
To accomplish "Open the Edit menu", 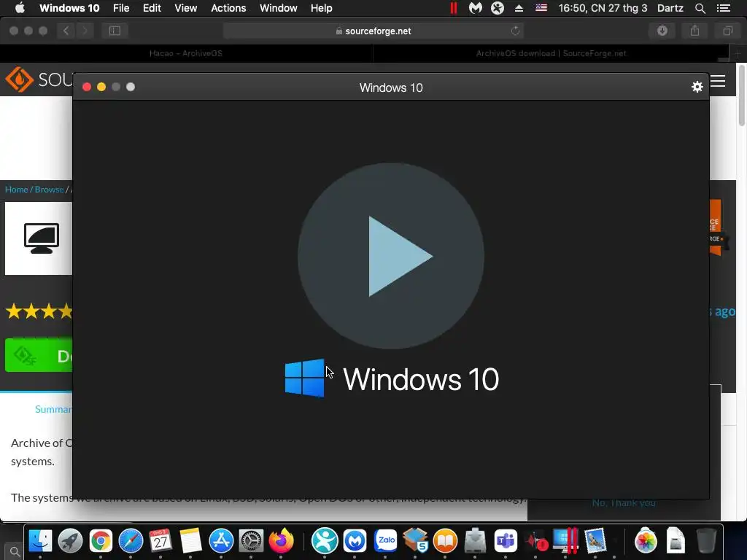I will tap(152, 8).
